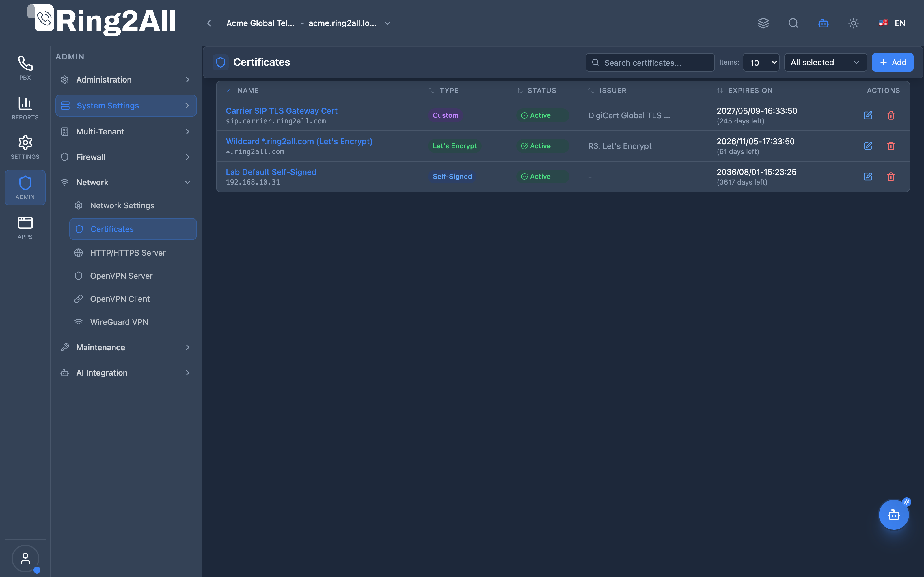Viewport: 924px width, 577px height.
Task: Toggle the light/dark theme sun icon
Action: [x=853, y=23]
